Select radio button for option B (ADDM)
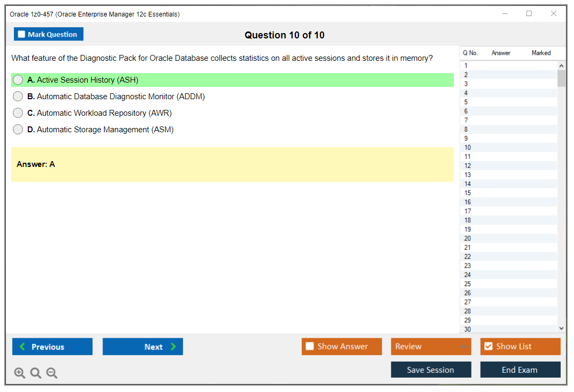 point(18,96)
